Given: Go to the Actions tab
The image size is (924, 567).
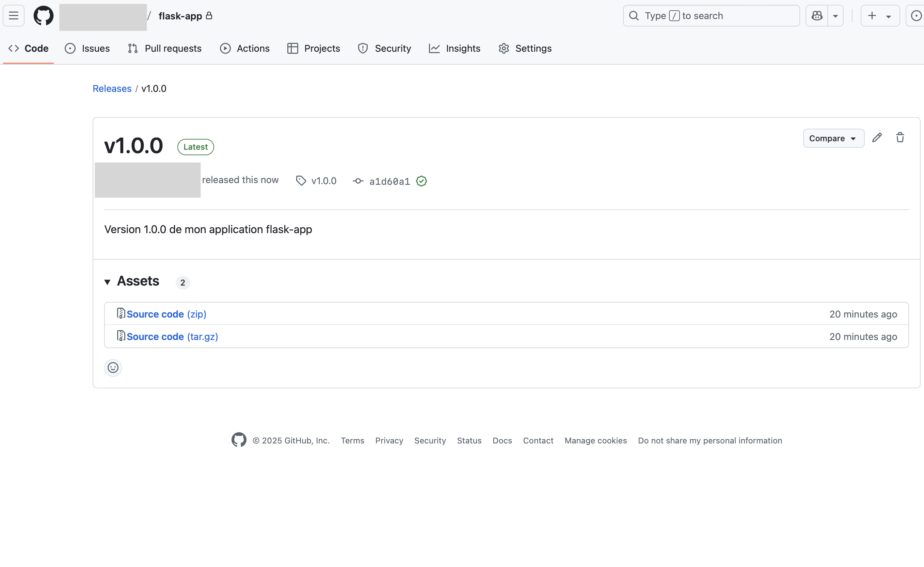Looking at the screenshot, I should [244, 48].
